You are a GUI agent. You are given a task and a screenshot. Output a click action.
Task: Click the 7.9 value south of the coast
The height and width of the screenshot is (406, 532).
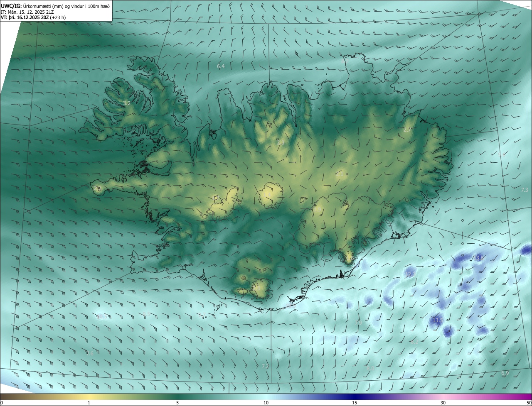(x=358, y=323)
